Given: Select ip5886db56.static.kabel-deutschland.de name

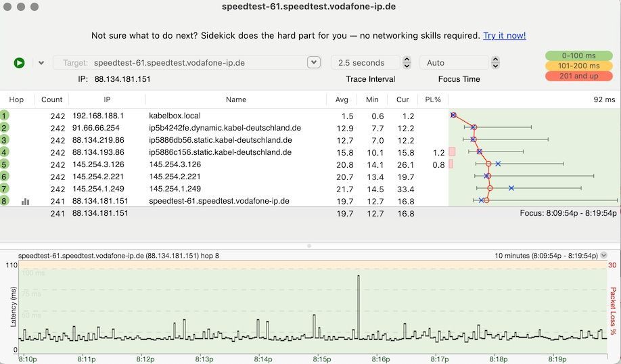Looking at the screenshot, I should point(221,140).
